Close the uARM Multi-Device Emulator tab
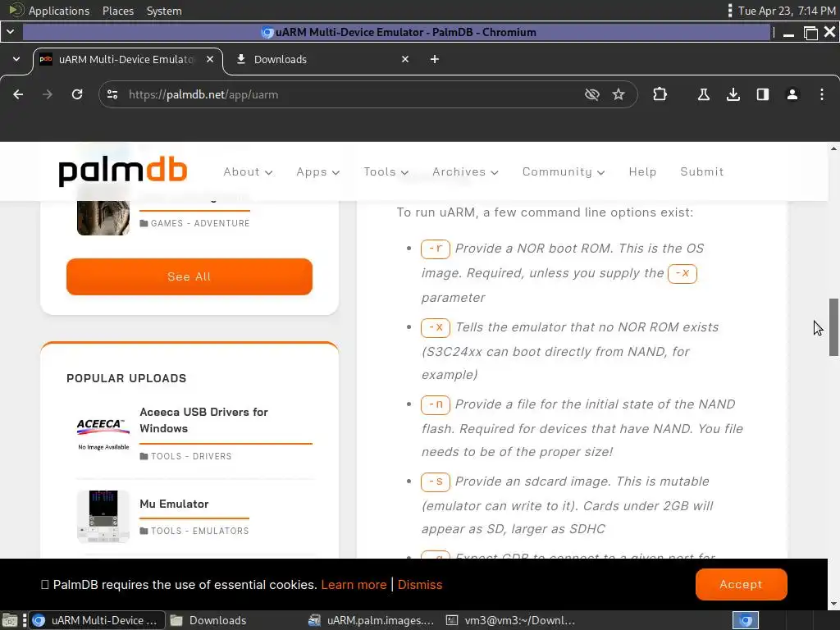840x630 pixels. [x=210, y=59]
